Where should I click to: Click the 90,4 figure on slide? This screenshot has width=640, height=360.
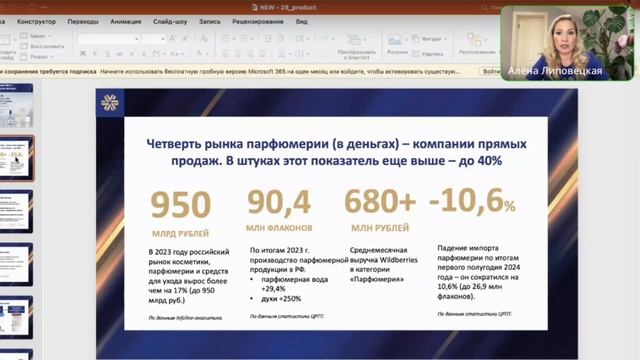coord(279,202)
